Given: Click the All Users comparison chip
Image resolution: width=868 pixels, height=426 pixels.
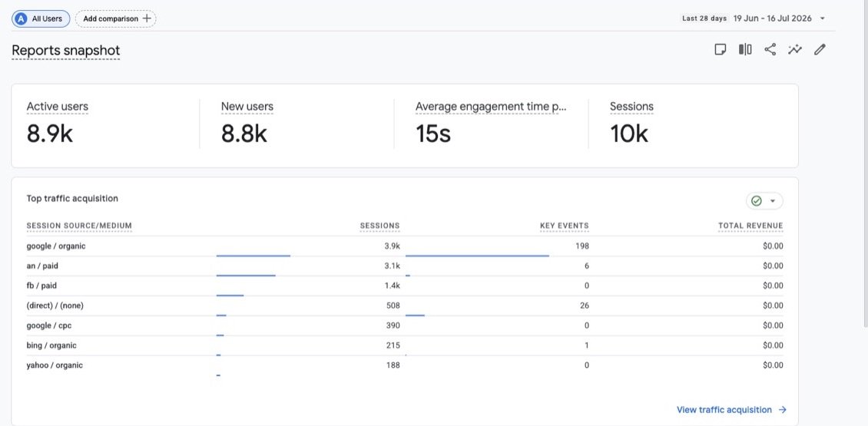Looking at the screenshot, I should 41,19.
